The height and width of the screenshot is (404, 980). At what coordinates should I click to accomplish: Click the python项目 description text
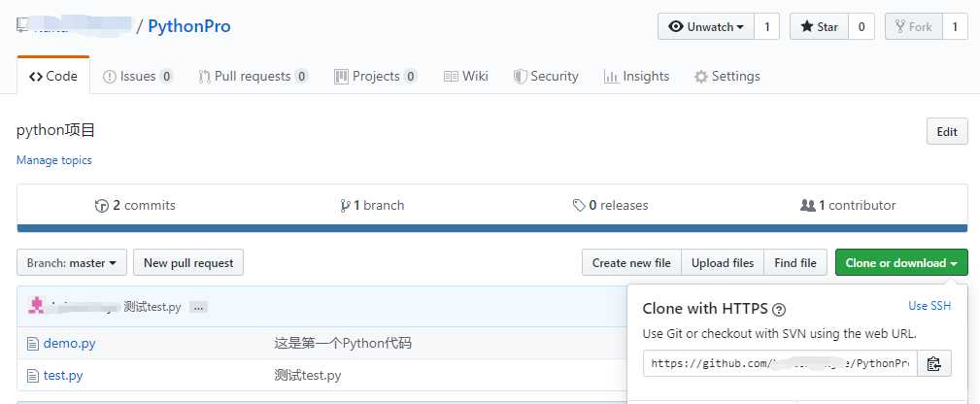tap(55, 131)
